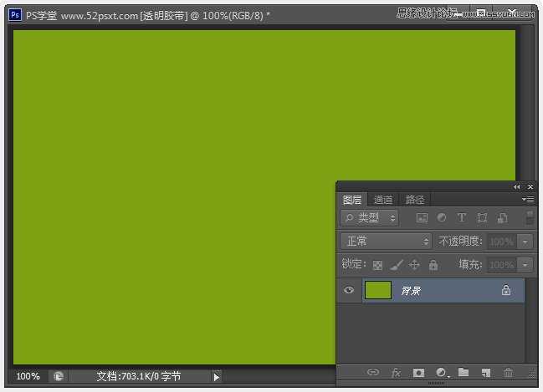
Task: Click the link layers icon
Action: click(373, 372)
